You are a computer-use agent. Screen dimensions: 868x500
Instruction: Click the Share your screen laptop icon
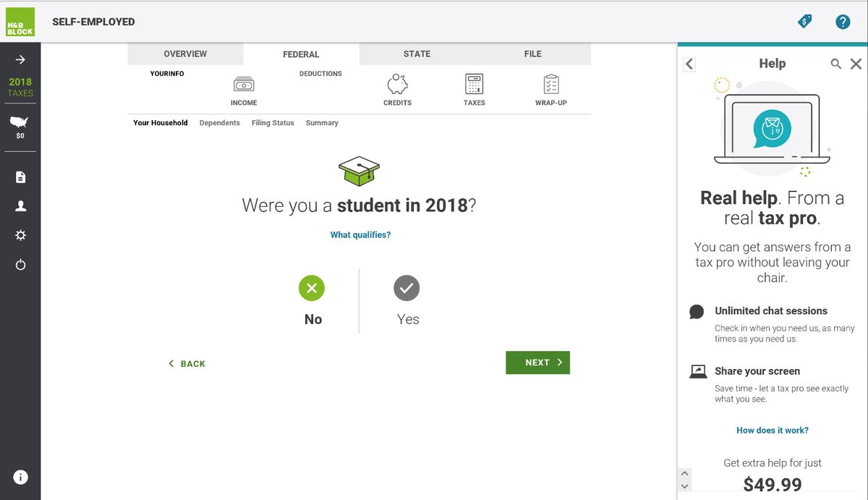point(698,372)
